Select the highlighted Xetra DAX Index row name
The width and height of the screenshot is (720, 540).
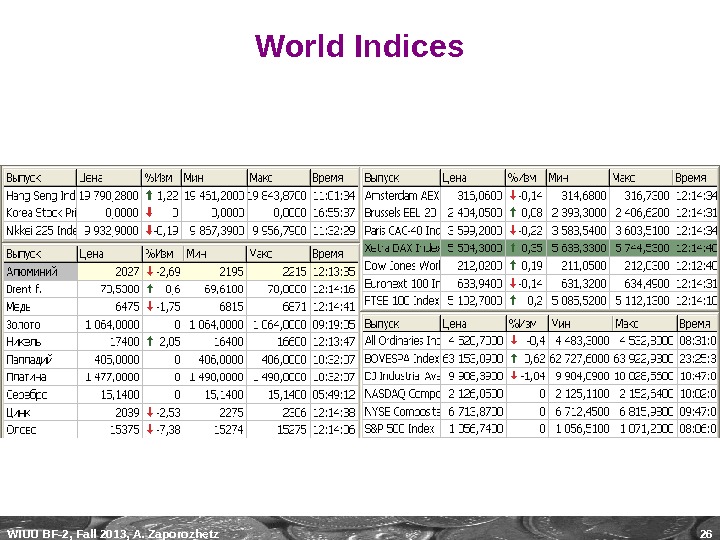click(x=401, y=248)
